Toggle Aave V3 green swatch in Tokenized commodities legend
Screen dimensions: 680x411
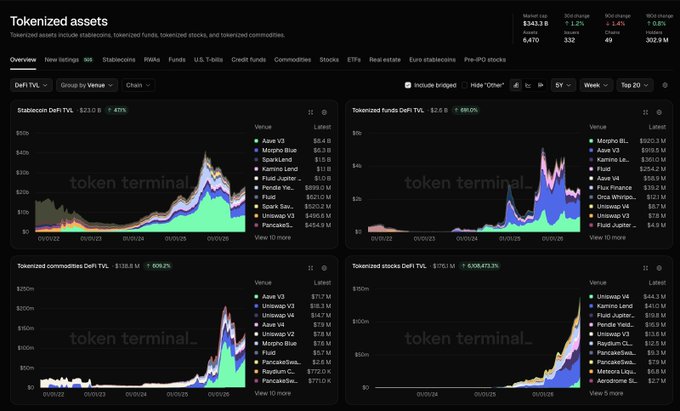click(256, 297)
